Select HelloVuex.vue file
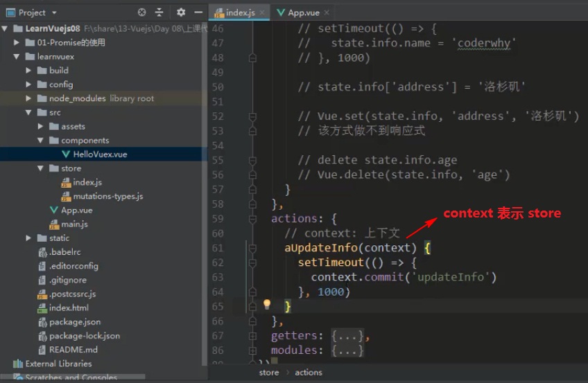The width and height of the screenshot is (588, 383). point(100,154)
